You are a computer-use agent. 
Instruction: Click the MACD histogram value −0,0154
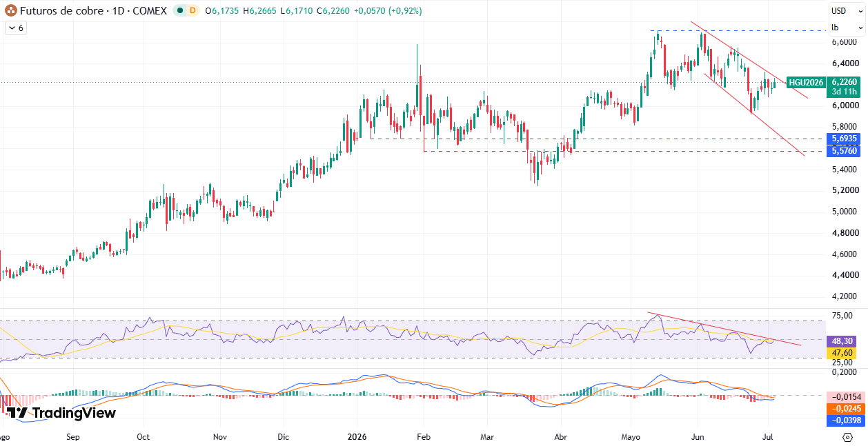(845, 397)
